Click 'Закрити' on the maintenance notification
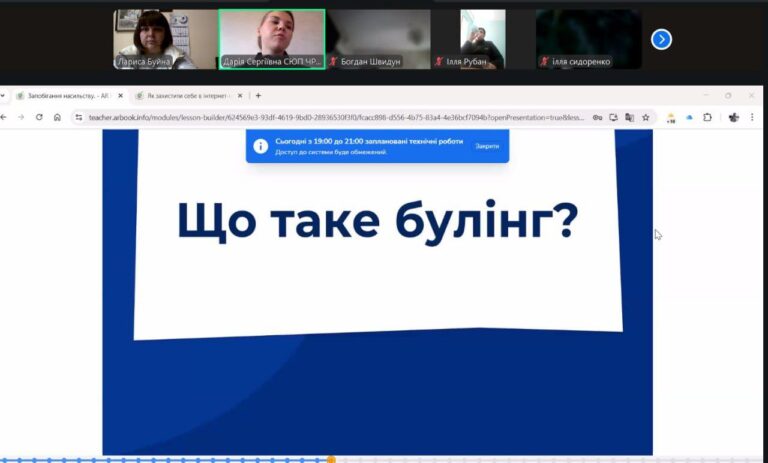This screenshot has height=463, width=768. click(487, 146)
